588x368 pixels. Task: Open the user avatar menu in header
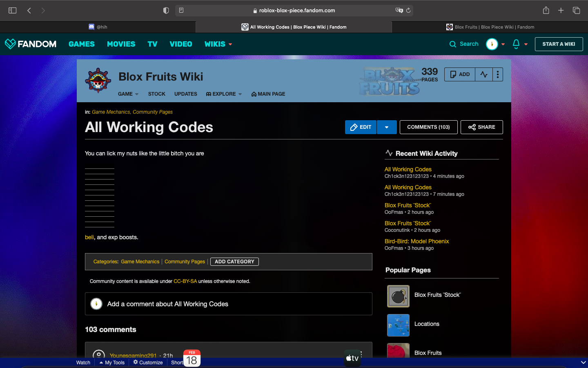[x=492, y=44]
